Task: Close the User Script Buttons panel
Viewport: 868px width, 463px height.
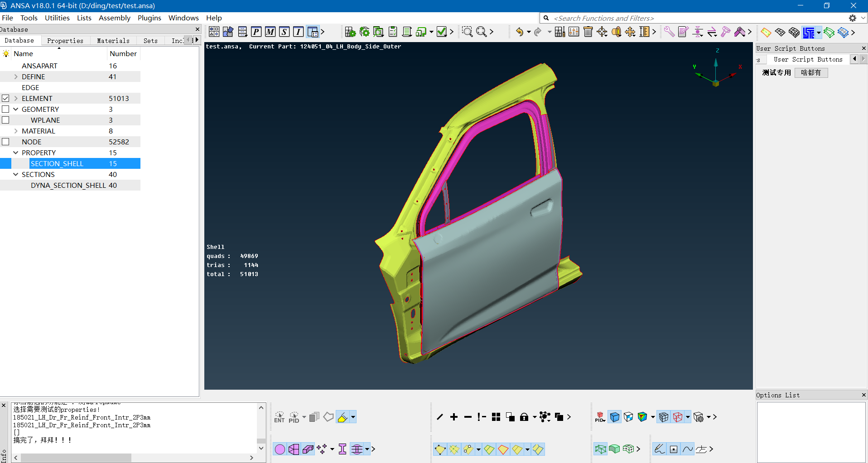Action: point(863,48)
